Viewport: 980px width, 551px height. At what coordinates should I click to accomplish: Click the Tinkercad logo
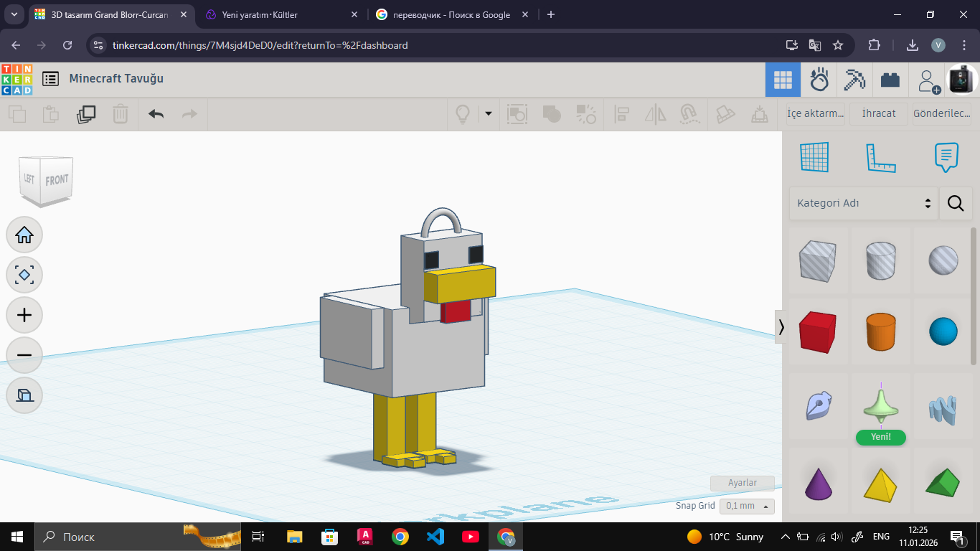click(x=17, y=79)
